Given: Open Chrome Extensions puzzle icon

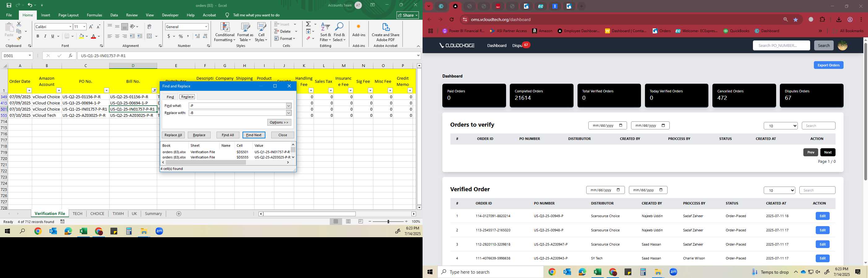Looking at the screenshot, I should pyautogui.click(x=822, y=19).
